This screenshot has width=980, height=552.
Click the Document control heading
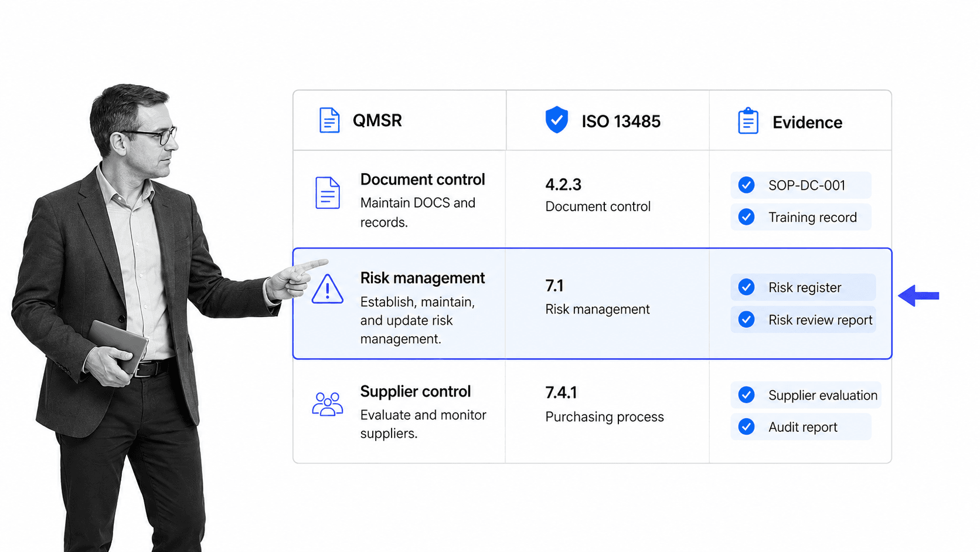(x=423, y=180)
